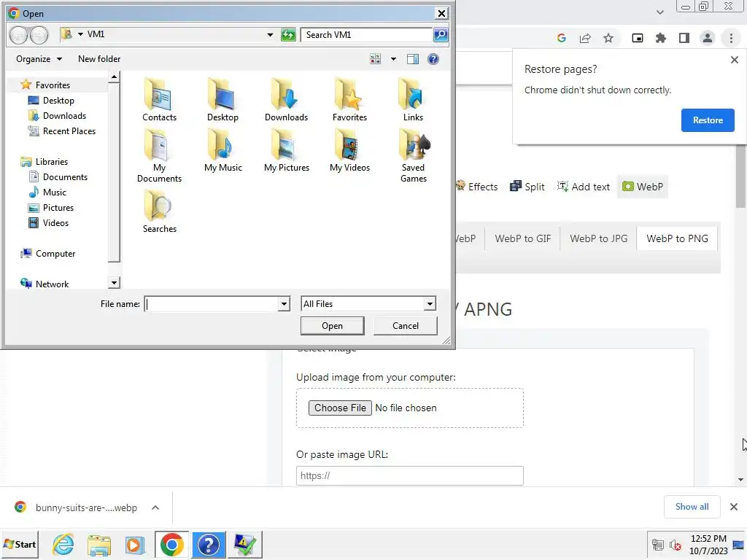The height and width of the screenshot is (560, 747).
Task: Select the My Documents folder
Action: [x=159, y=156]
